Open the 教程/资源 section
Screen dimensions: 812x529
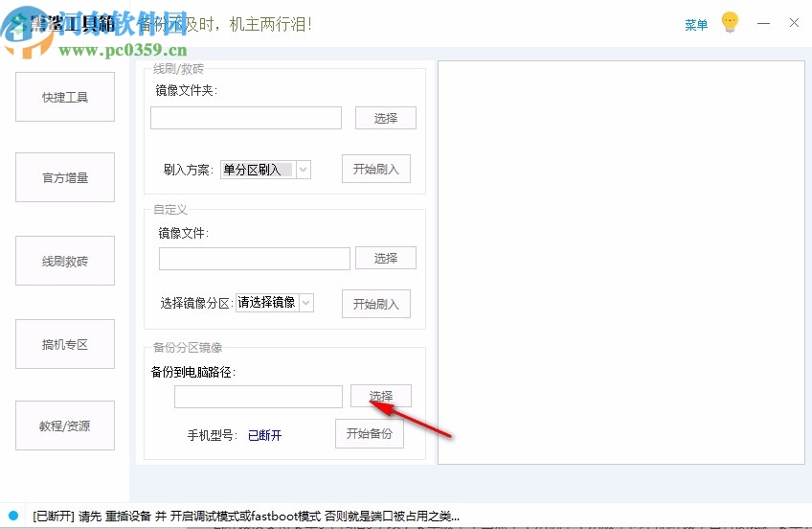click(65, 425)
